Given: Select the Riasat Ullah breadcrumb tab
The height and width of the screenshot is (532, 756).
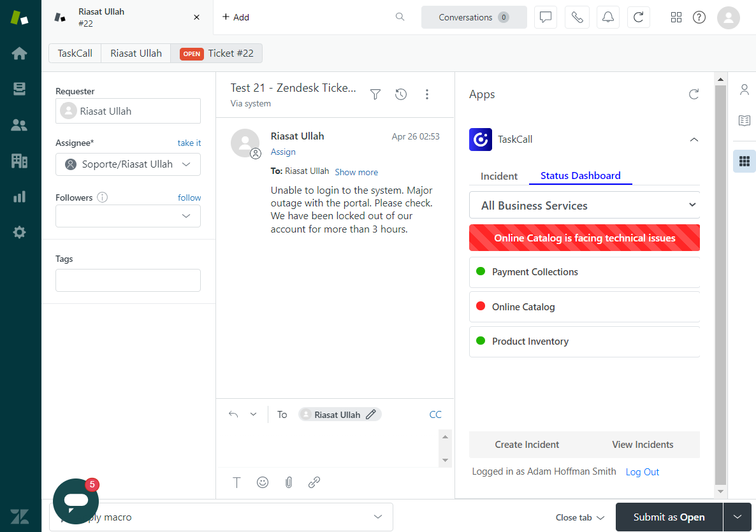Looking at the screenshot, I should (136, 54).
